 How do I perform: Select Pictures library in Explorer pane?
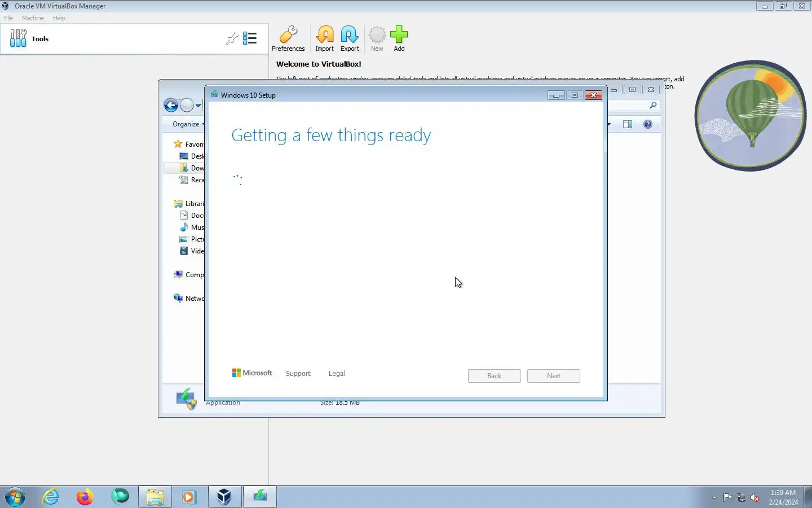pos(191,239)
